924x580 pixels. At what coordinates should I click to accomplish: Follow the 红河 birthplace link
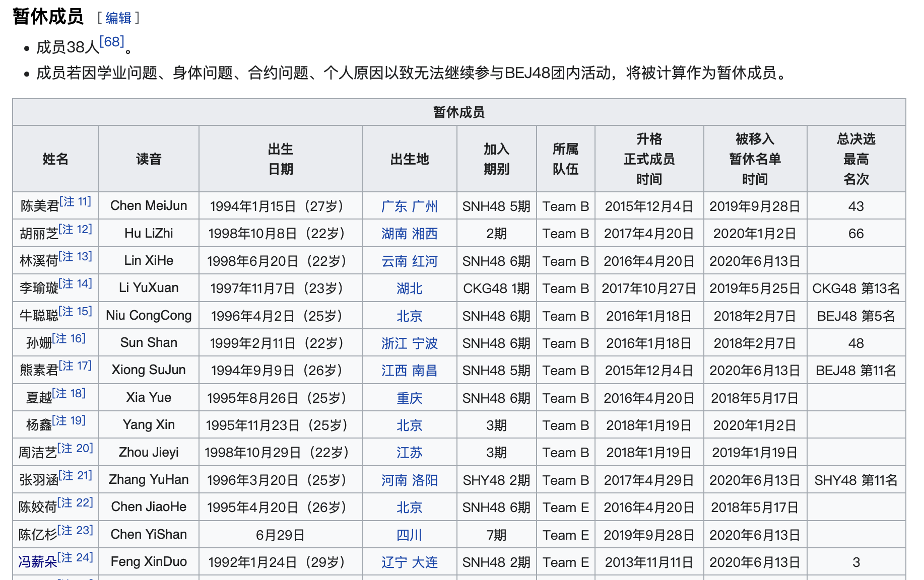pyautogui.click(x=425, y=261)
